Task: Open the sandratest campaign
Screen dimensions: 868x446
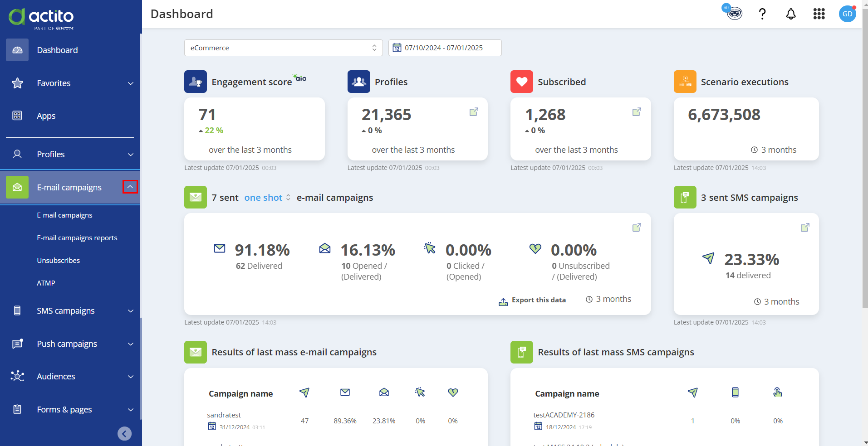Action: click(x=224, y=415)
